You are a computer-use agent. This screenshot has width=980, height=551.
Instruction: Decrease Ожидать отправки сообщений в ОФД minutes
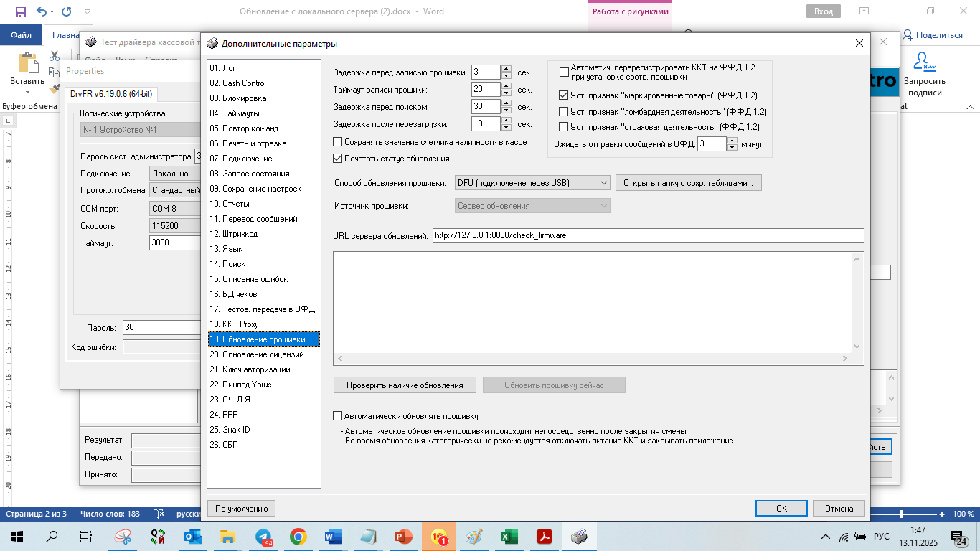(x=732, y=148)
